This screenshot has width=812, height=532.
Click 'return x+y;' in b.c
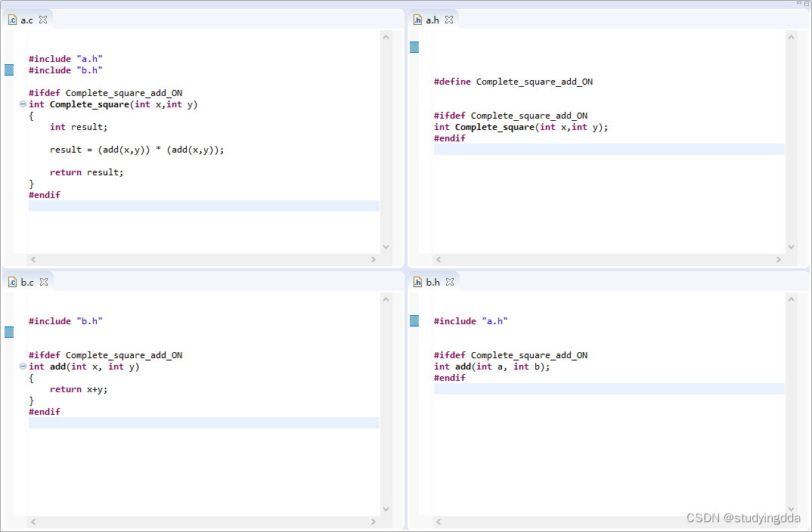[x=79, y=390]
